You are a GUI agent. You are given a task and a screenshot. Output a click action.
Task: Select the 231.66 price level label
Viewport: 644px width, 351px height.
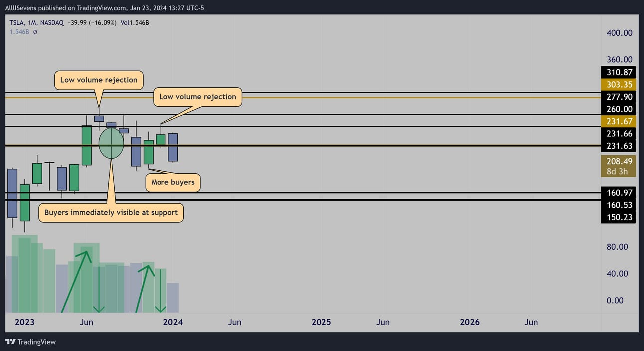[618, 134]
